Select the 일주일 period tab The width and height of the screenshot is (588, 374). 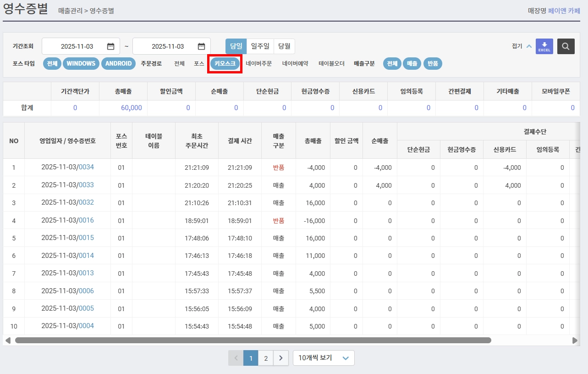click(x=260, y=46)
